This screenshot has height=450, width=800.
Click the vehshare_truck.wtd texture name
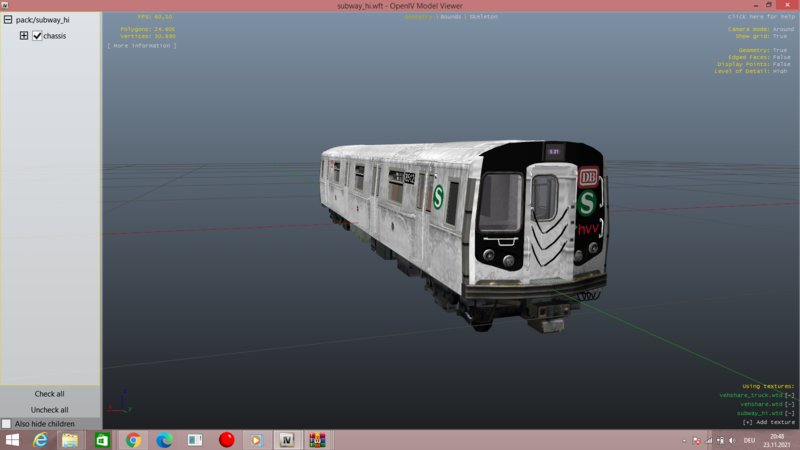click(x=751, y=395)
